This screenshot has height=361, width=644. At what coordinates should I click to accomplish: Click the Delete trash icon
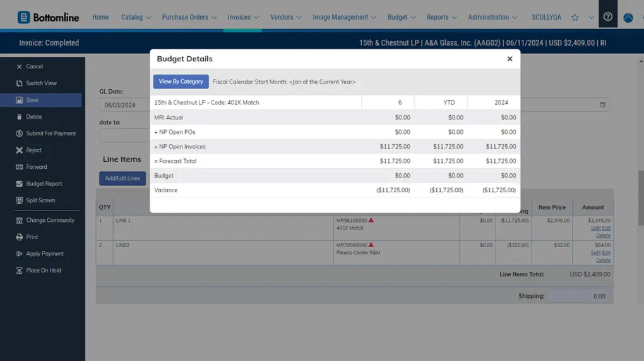pyautogui.click(x=19, y=117)
